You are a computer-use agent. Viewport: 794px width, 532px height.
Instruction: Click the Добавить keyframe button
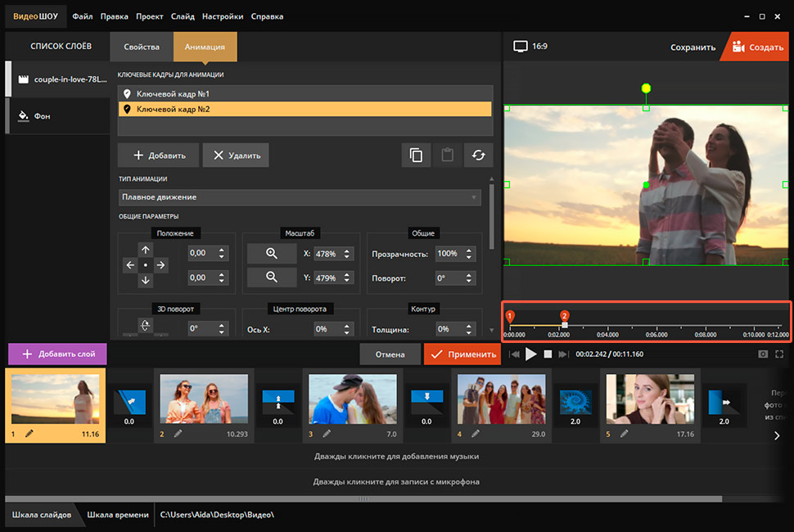[157, 156]
